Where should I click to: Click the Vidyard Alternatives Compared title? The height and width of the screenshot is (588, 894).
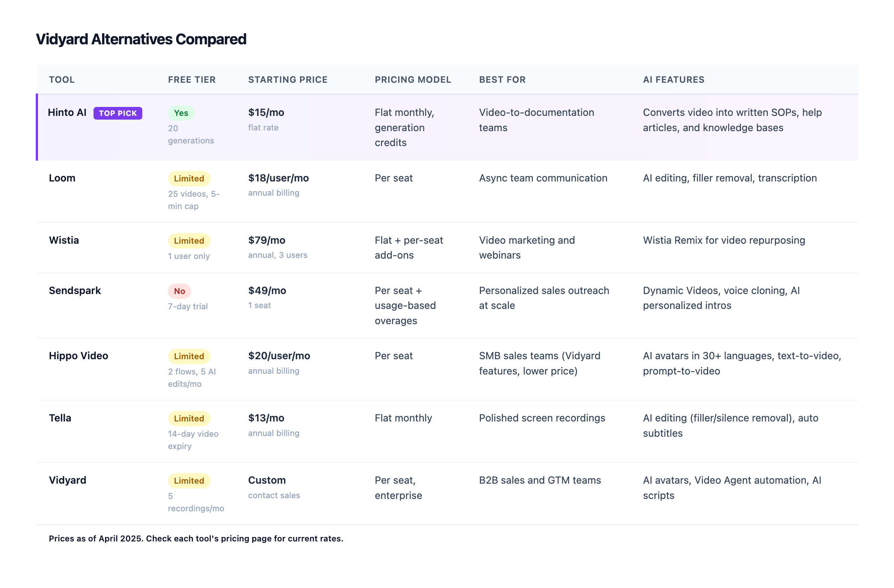pyautogui.click(x=141, y=39)
